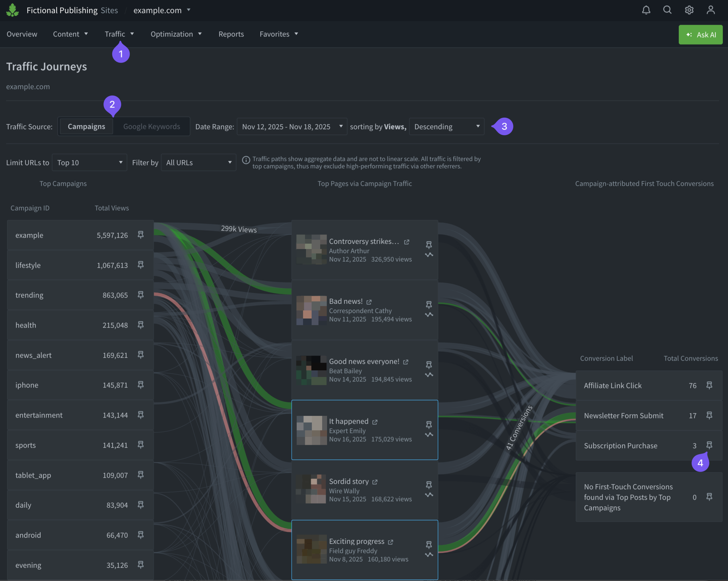Pin the Controversy strikes post
The width and height of the screenshot is (728, 581).
(429, 244)
